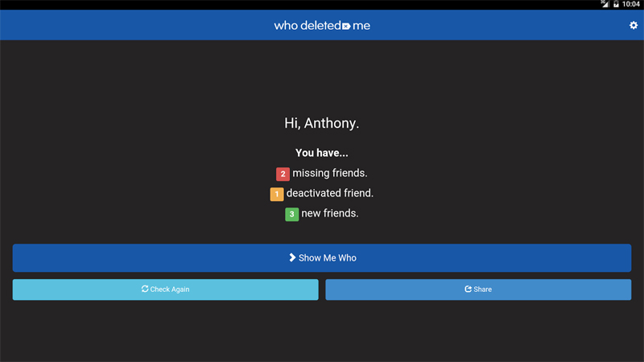Viewport: 644px width, 362px height.
Task: Click the delete-x icon in the app logo
Action: pos(346,26)
